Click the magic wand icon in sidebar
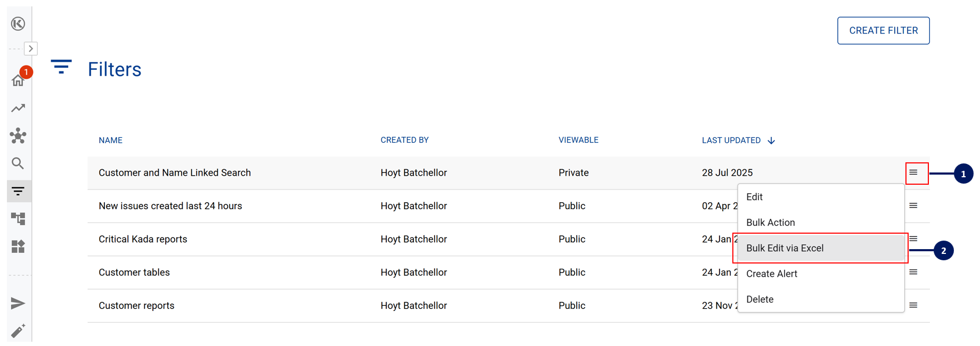This screenshot has width=980, height=346. (18, 331)
